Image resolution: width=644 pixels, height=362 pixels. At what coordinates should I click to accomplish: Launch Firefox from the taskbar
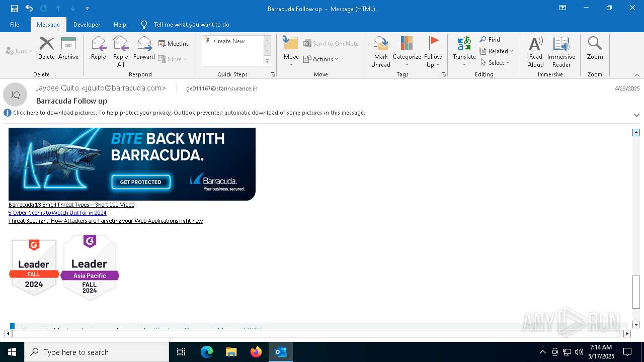(256, 352)
